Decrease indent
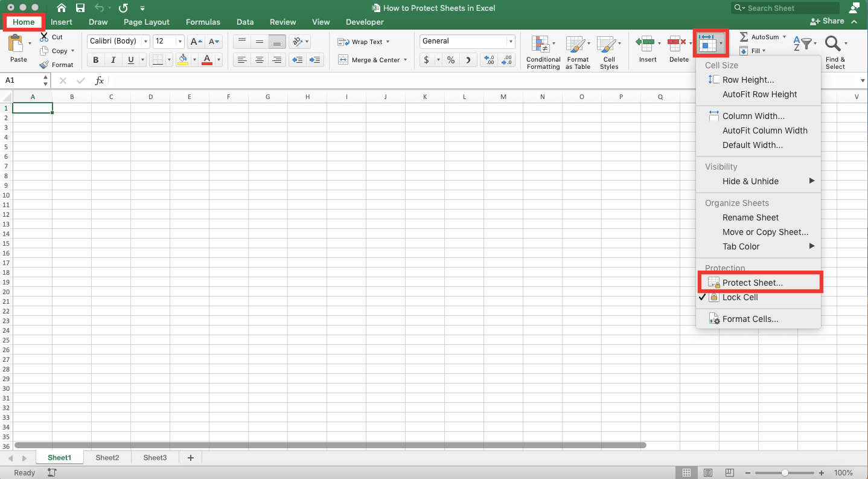Screen dimensions: 868x479 298,60
